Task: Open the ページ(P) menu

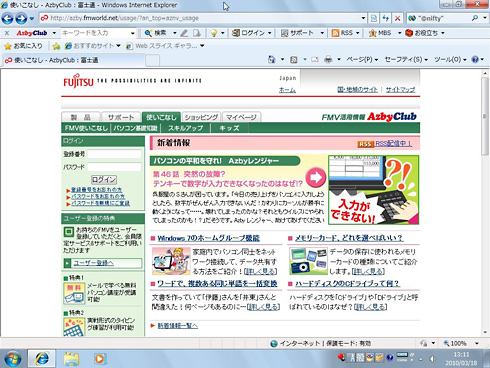Action: tap(362, 60)
